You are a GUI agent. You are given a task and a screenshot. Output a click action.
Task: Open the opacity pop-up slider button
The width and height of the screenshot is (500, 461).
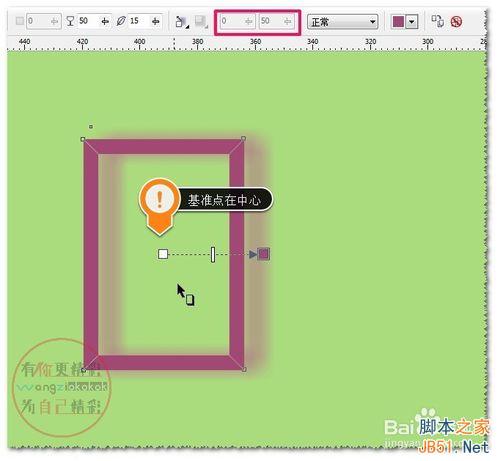[x=105, y=22]
